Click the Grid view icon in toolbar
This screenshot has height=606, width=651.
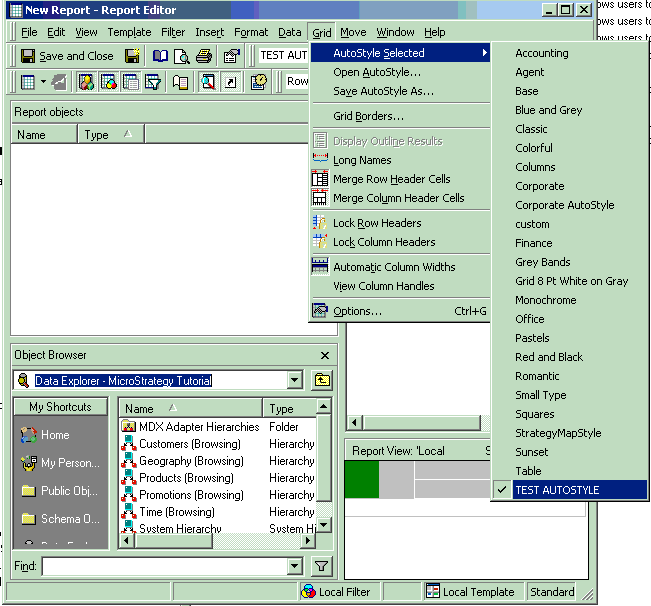[28, 82]
